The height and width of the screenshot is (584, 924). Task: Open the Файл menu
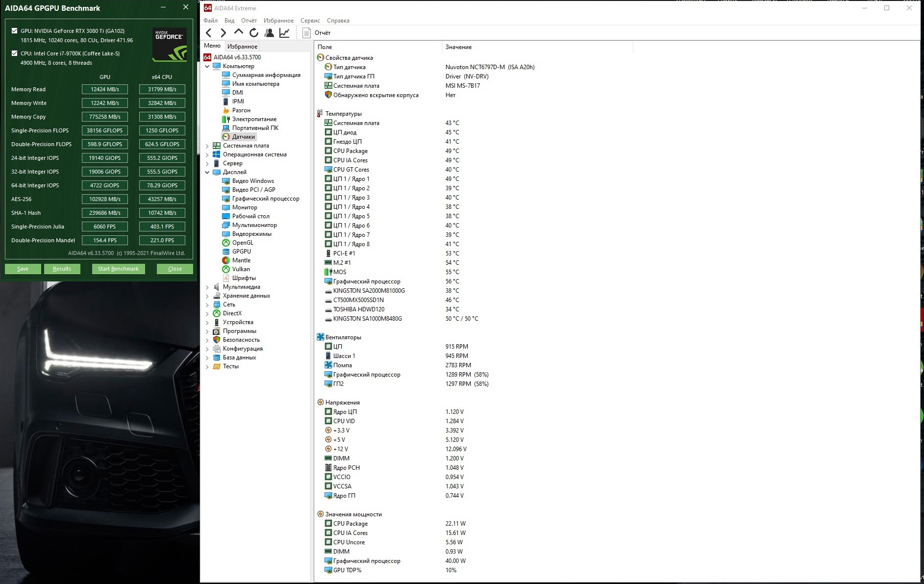pyautogui.click(x=211, y=21)
